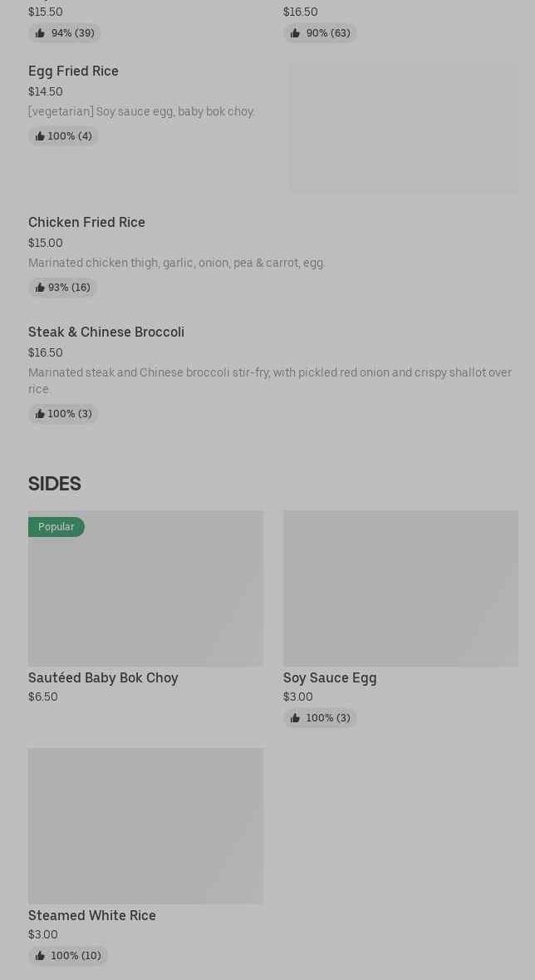Select the Egg Fried Rice photo
The height and width of the screenshot is (980, 535).
point(404,128)
